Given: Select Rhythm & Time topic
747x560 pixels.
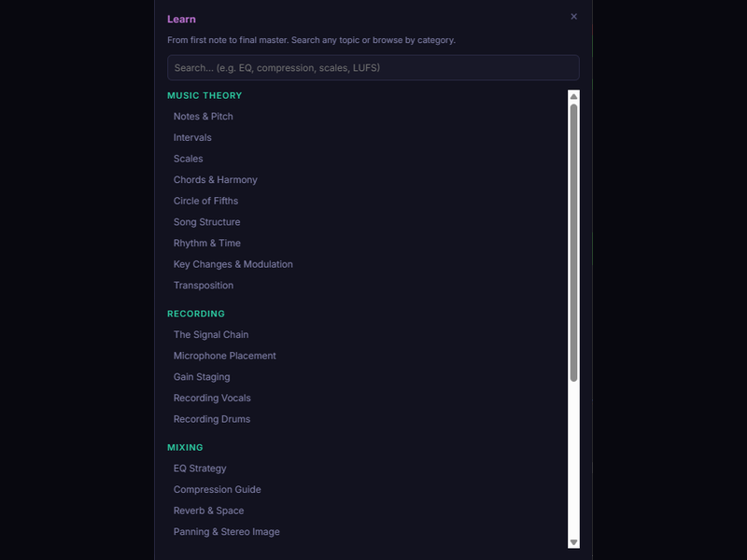Looking at the screenshot, I should 207,244.
